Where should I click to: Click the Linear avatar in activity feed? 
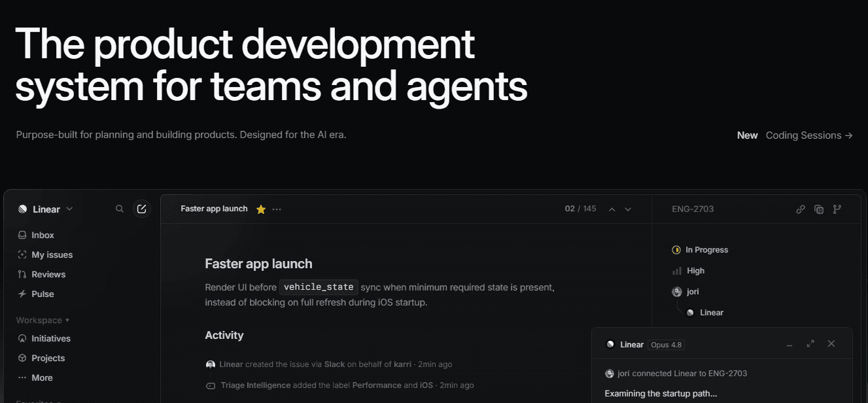211,364
